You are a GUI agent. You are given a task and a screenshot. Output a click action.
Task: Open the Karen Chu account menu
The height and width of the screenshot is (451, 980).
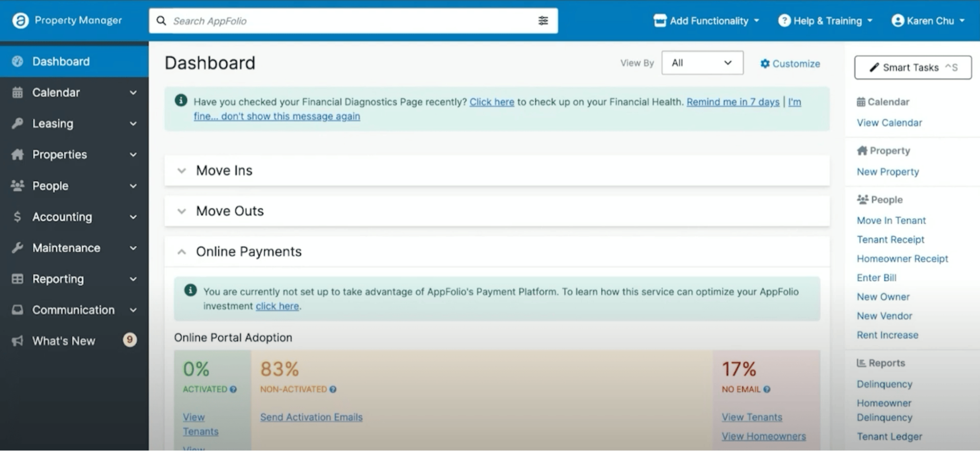928,21
